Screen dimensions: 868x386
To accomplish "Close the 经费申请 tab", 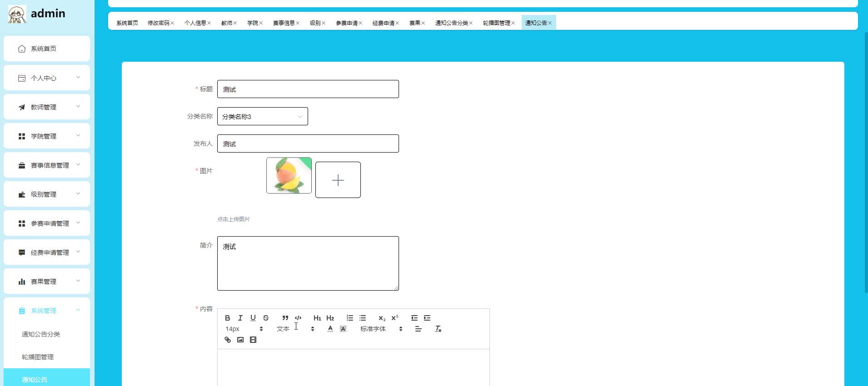I will coord(397,23).
